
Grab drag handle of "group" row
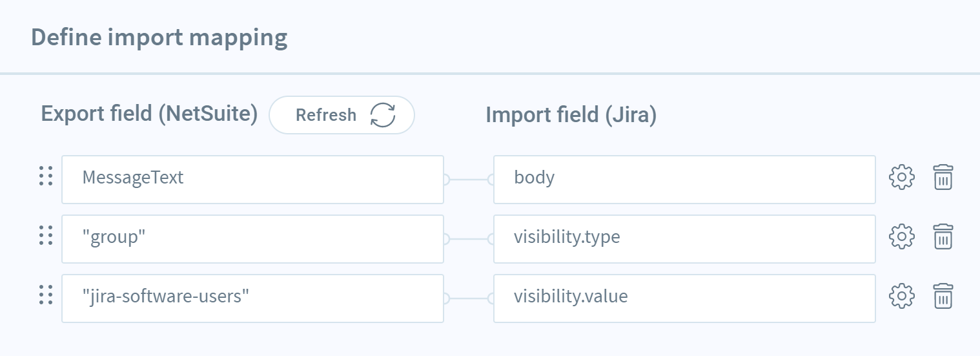[x=45, y=235]
